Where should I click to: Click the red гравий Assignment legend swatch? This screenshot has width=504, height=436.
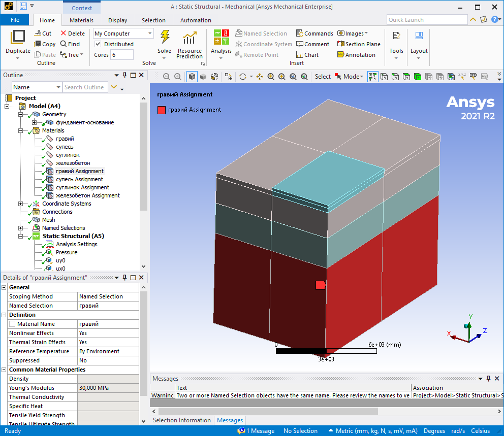(x=162, y=110)
